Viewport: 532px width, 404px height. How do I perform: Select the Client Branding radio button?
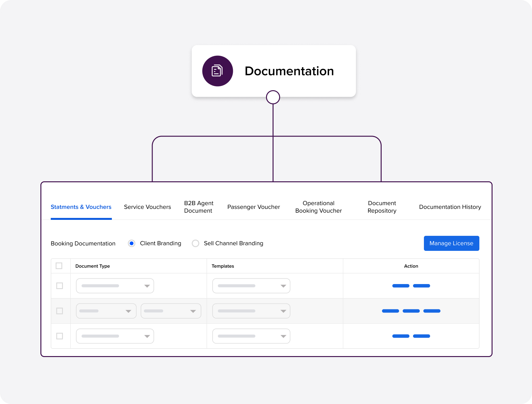(x=132, y=243)
